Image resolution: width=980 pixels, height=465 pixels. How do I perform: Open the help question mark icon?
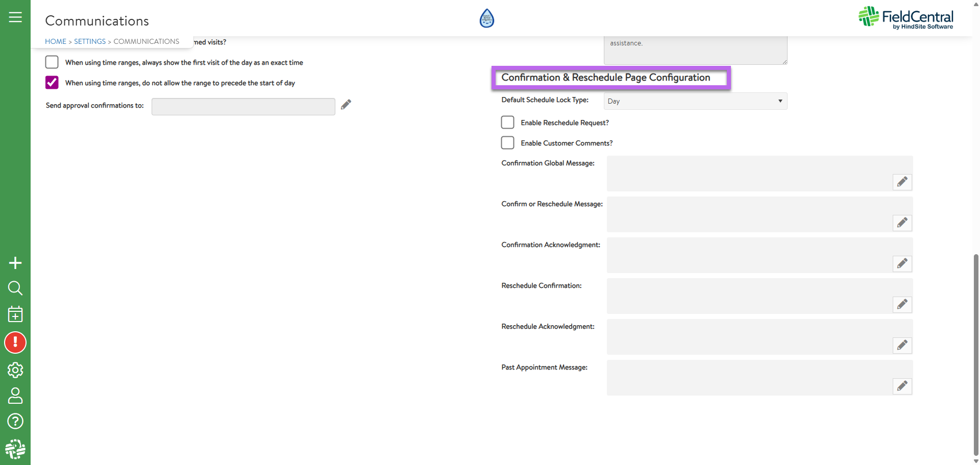[x=15, y=421]
